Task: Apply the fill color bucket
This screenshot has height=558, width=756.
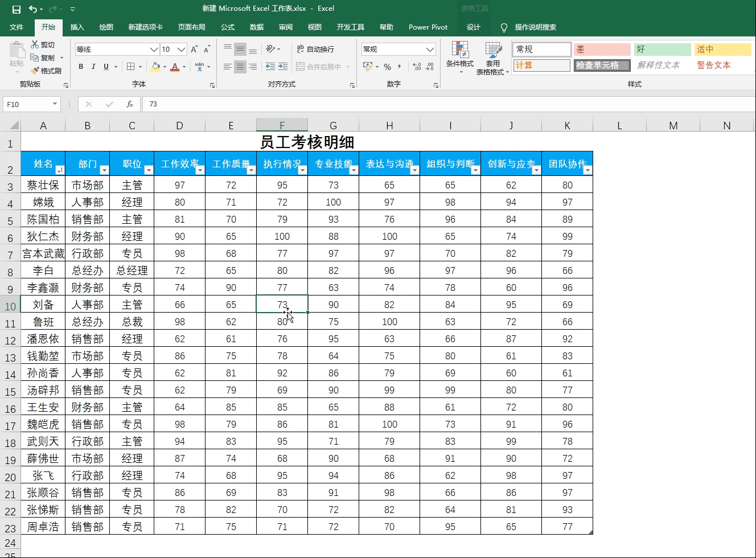Action: (155, 67)
